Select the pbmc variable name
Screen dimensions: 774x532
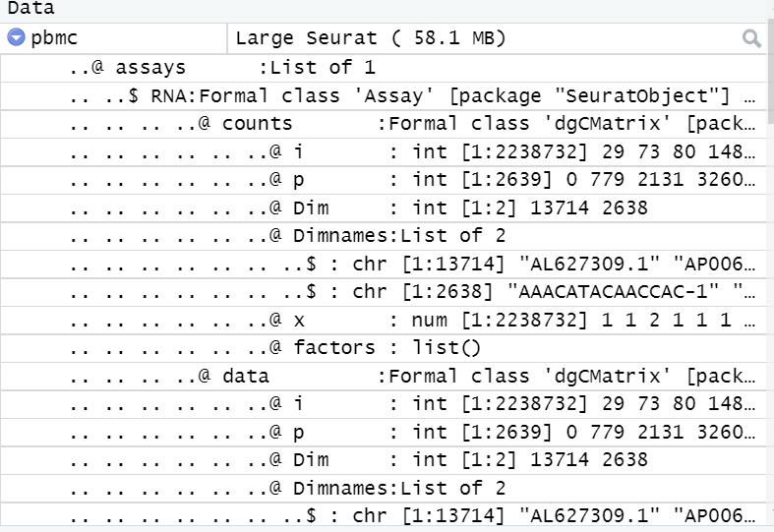click(54, 38)
